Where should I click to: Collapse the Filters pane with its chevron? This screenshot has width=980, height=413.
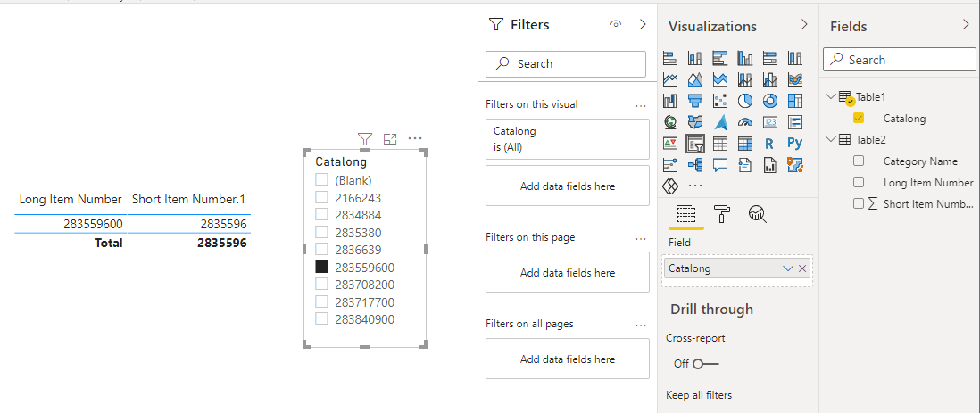pos(643,24)
